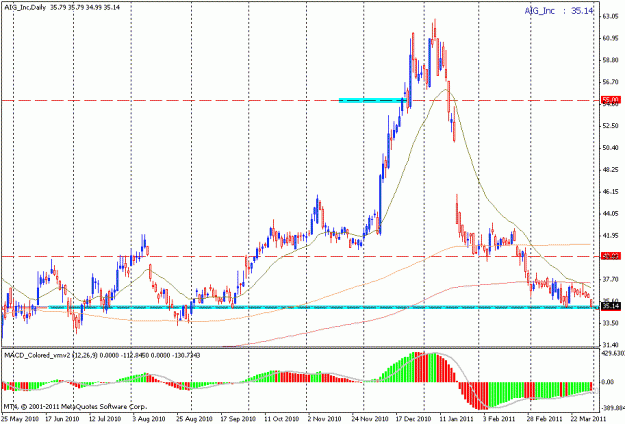Select the 46.15 price axis label

(611, 192)
